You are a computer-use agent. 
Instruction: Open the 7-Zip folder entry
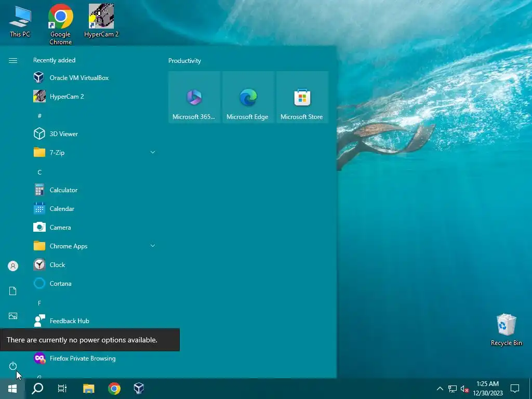95,152
